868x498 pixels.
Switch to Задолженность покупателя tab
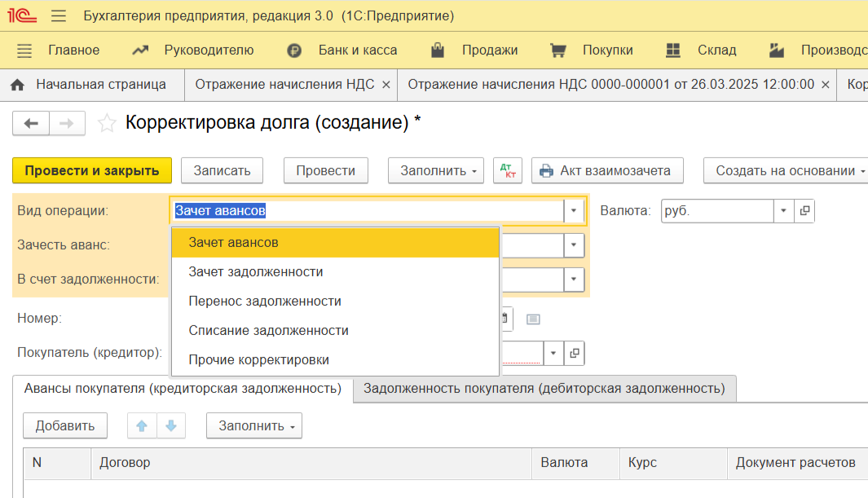tap(544, 389)
